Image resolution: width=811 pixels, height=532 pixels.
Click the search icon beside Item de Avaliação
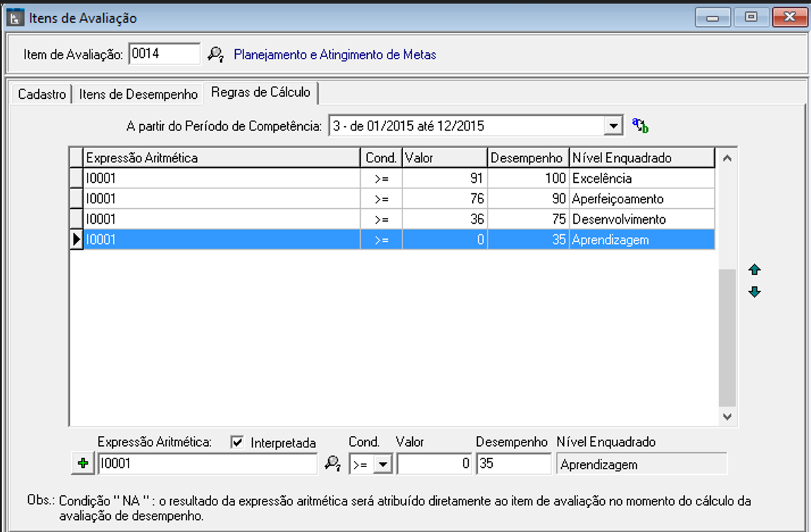pyautogui.click(x=215, y=54)
